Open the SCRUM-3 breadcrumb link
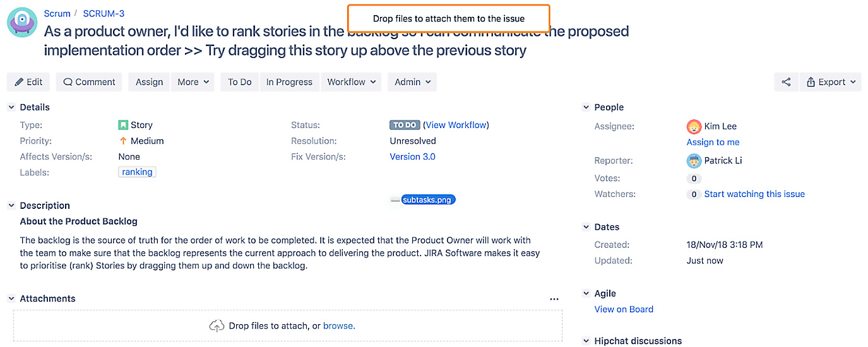This screenshot has height=347, width=868. [104, 13]
